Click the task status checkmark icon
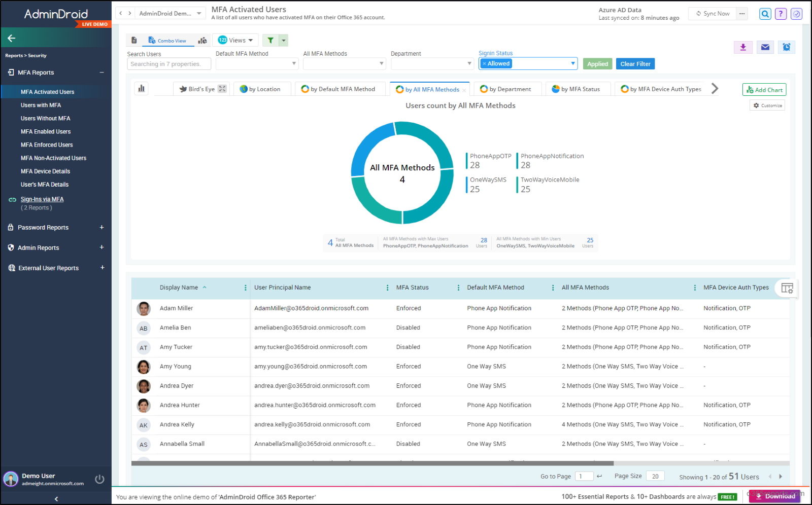The height and width of the screenshot is (505, 812). pos(797,14)
